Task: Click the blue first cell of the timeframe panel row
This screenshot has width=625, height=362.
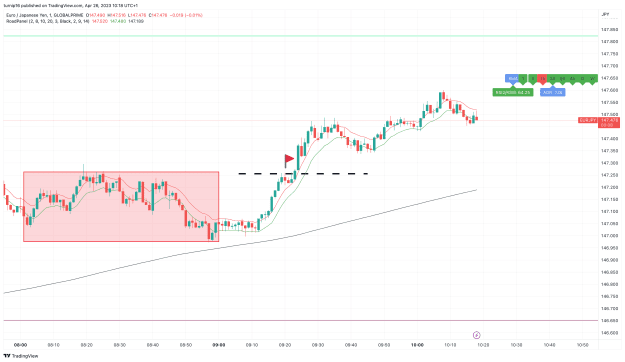Action: [x=512, y=79]
